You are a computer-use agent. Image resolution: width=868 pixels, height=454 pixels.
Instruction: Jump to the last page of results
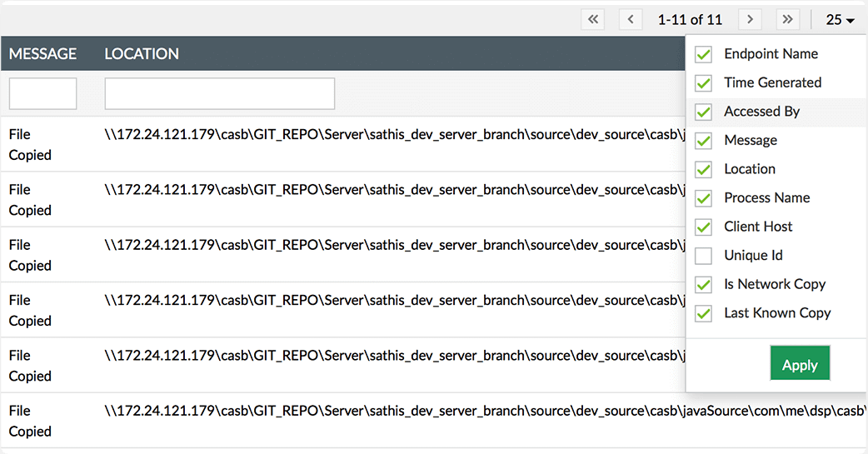788,19
